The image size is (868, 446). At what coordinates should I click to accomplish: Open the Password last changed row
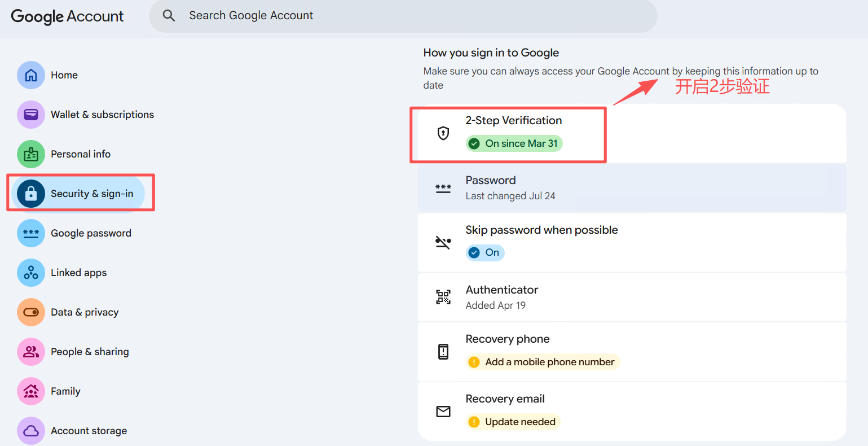[x=632, y=188]
